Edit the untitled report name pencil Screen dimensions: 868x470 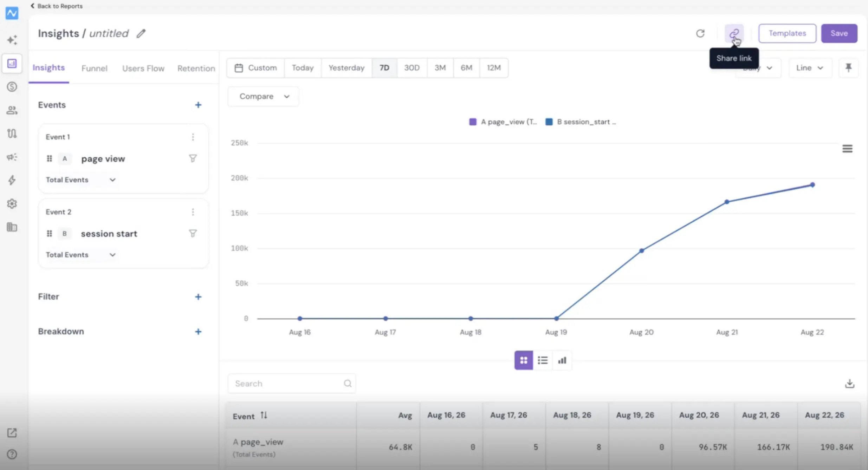[x=141, y=33]
